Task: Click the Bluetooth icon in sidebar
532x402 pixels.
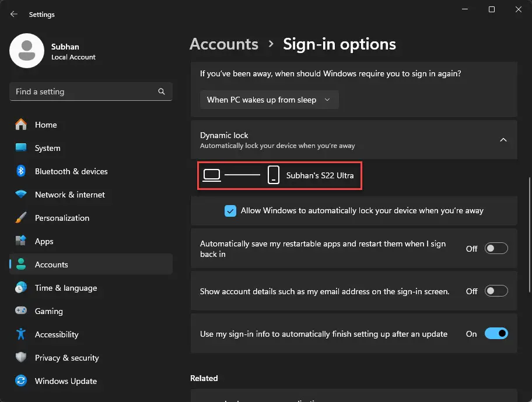Action: 21,171
